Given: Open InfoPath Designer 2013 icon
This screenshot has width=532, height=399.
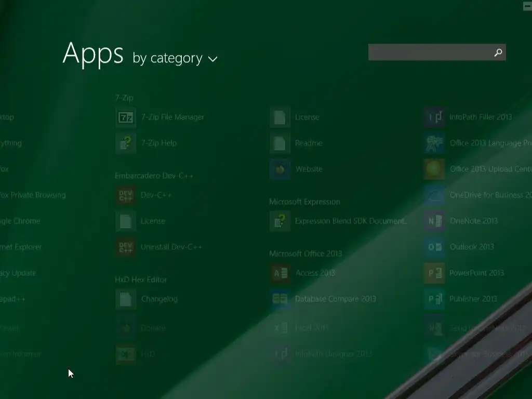Looking at the screenshot, I should click(x=280, y=354).
